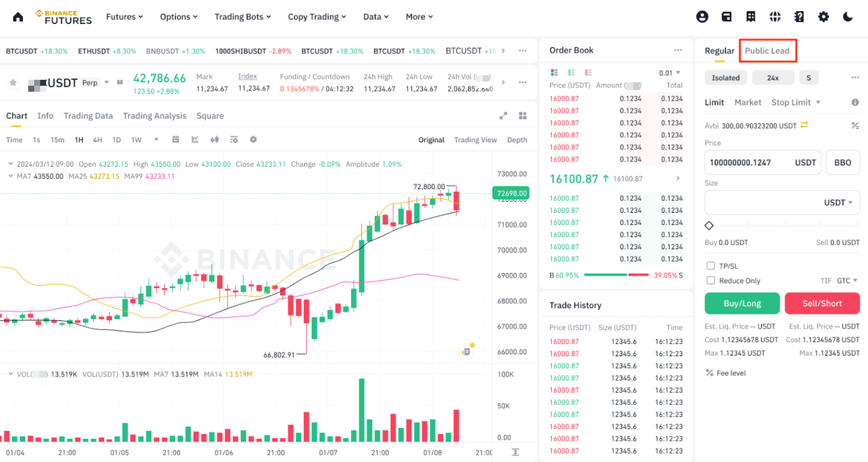Switch to the Public Lead tab

pyautogui.click(x=767, y=50)
